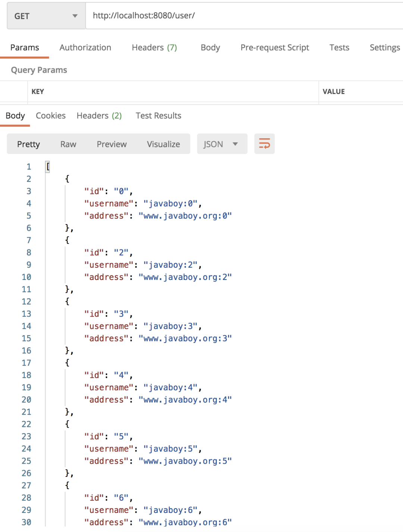Open the GET method dropdown

pos(46,16)
